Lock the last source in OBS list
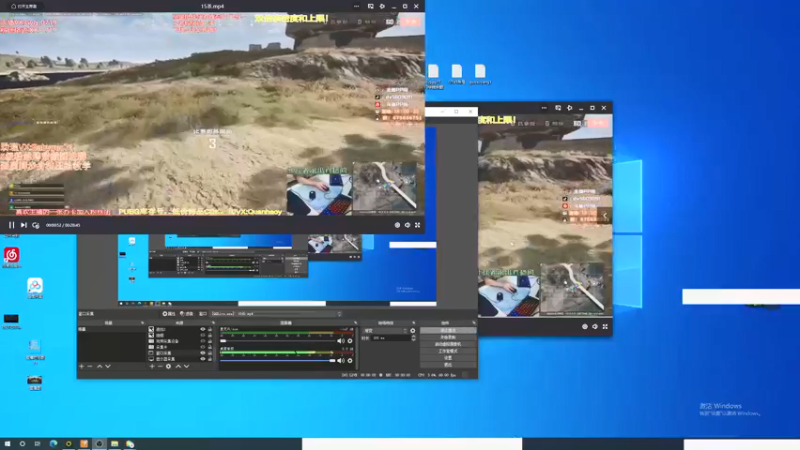Viewport: 800px width, 450px height. click(x=210, y=359)
